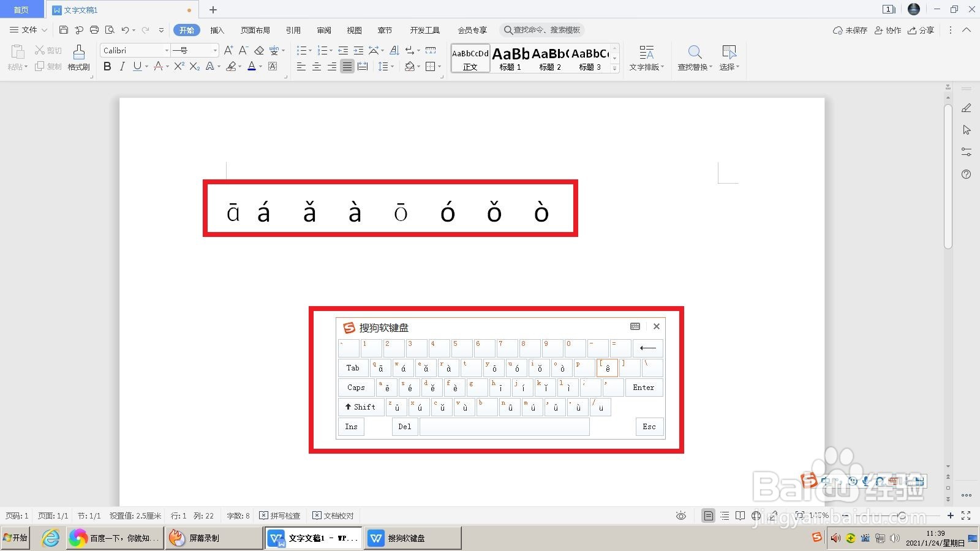The width and height of the screenshot is (980, 551).
Task: Click the Collaborate button
Action: (x=888, y=30)
